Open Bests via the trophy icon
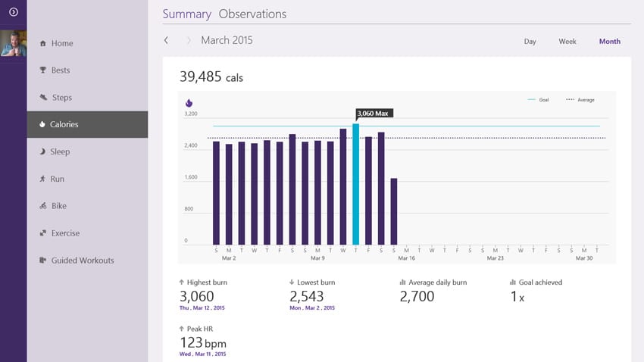Screen dimensions: 644x362 42,70
